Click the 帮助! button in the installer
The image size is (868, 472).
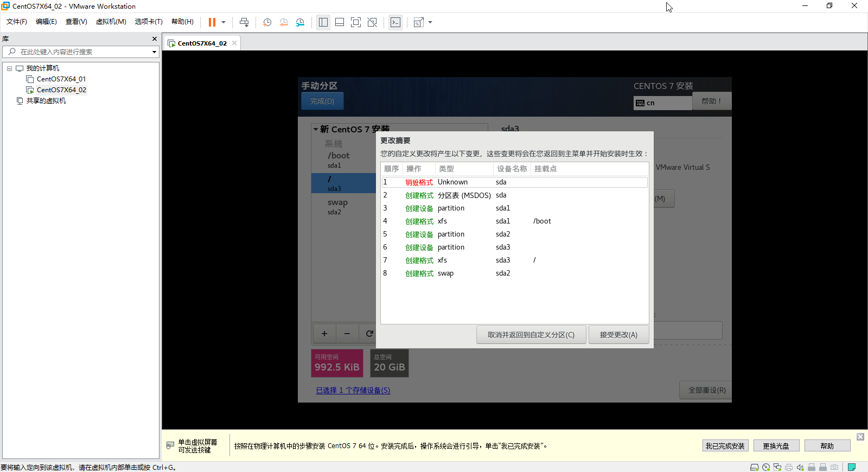711,101
